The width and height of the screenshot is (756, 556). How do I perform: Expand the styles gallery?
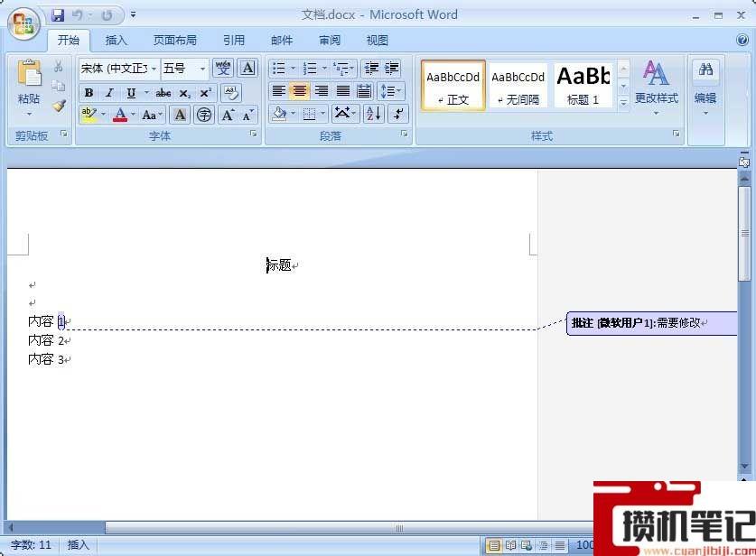pyautogui.click(x=623, y=103)
